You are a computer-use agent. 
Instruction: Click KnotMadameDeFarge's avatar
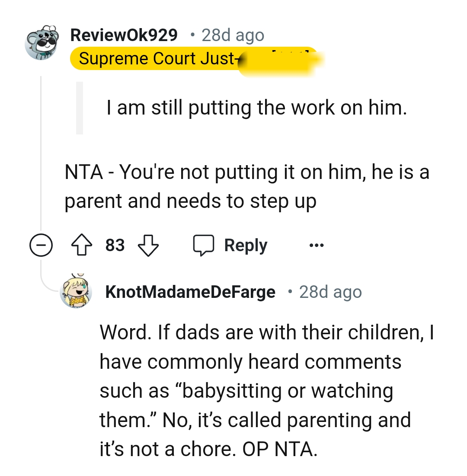coord(76,292)
